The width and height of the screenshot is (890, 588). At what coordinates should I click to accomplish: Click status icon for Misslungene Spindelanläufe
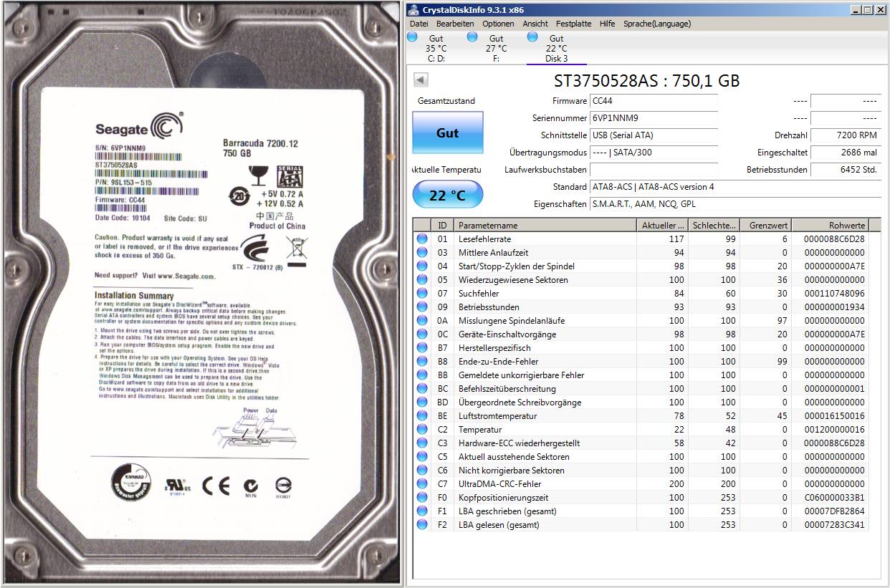point(422,321)
